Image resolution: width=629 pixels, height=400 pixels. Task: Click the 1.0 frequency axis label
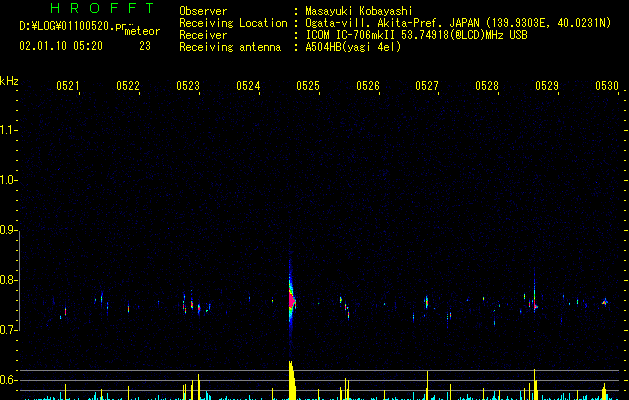pyautogui.click(x=8, y=180)
